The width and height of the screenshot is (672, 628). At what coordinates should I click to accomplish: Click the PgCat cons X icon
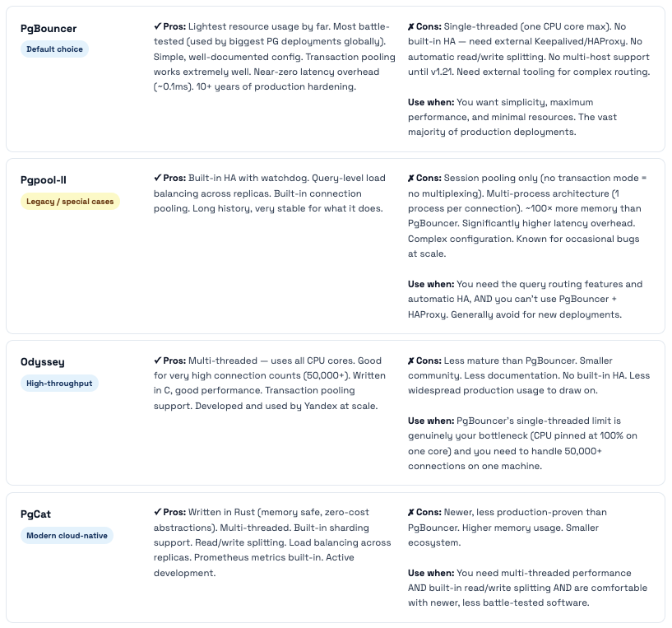tap(411, 513)
